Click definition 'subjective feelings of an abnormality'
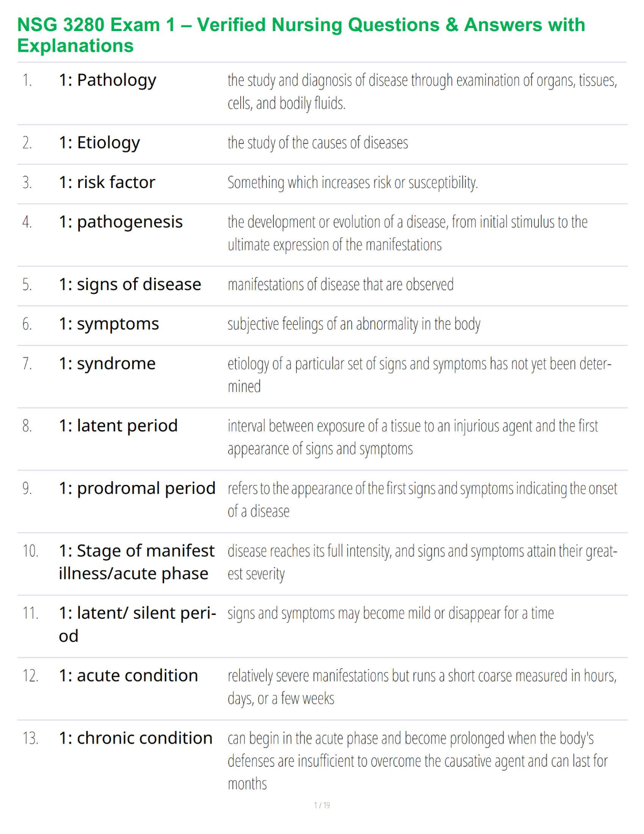The height and width of the screenshot is (834, 644). [x=354, y=324]
